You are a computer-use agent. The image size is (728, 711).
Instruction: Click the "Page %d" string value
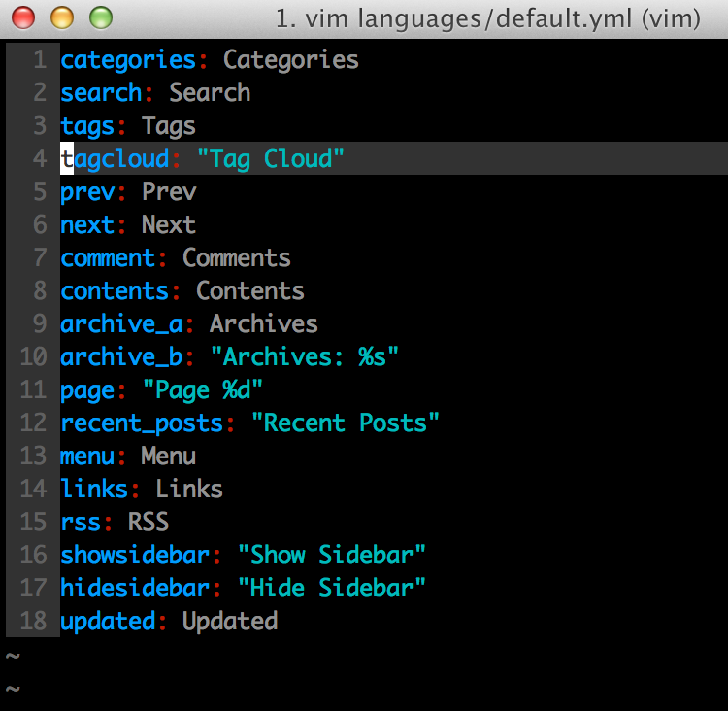tap(203, 390)
